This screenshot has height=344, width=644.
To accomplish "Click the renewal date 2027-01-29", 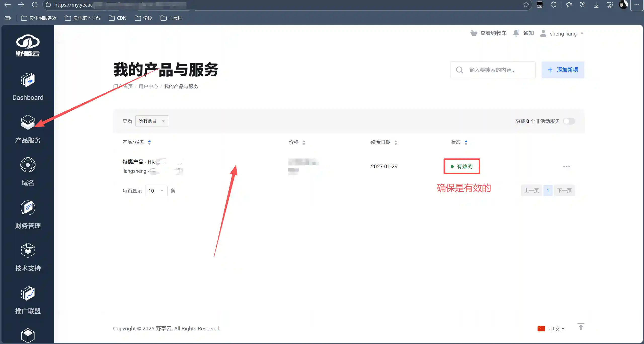I will click(x=384, y=167).
